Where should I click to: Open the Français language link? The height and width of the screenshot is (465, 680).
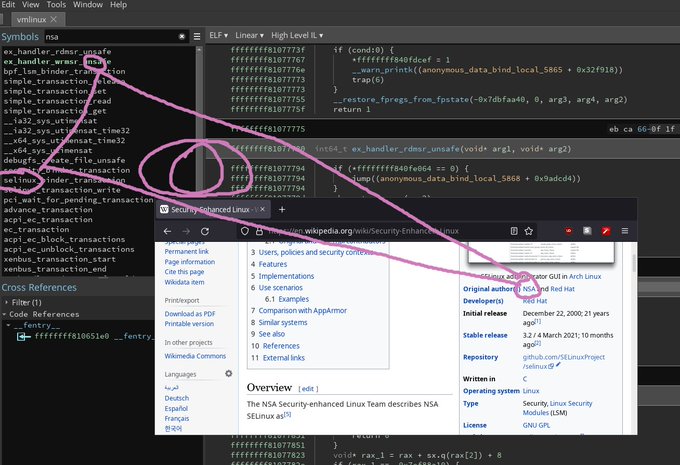point(177,418)
